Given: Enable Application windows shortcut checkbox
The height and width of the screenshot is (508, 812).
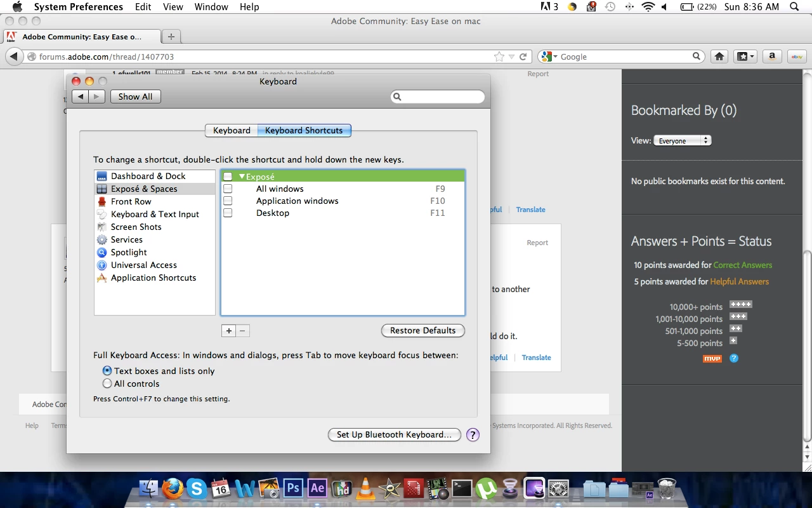Looking at the screenshot, I should 228,201.
